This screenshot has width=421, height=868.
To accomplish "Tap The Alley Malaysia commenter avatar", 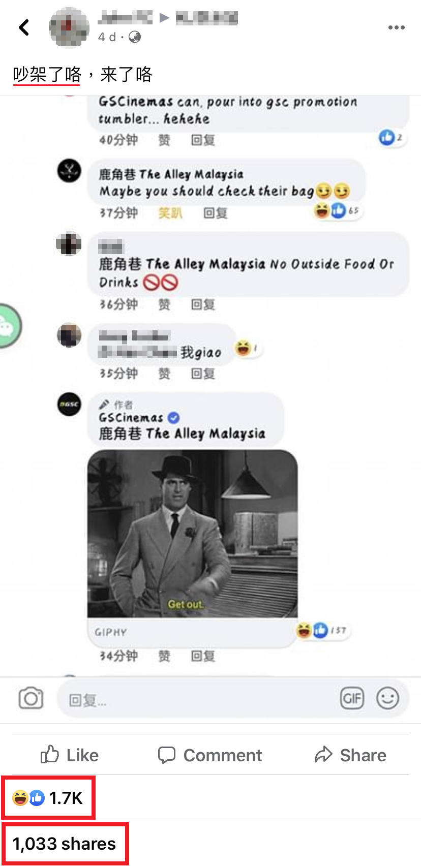I will point(69,170).
